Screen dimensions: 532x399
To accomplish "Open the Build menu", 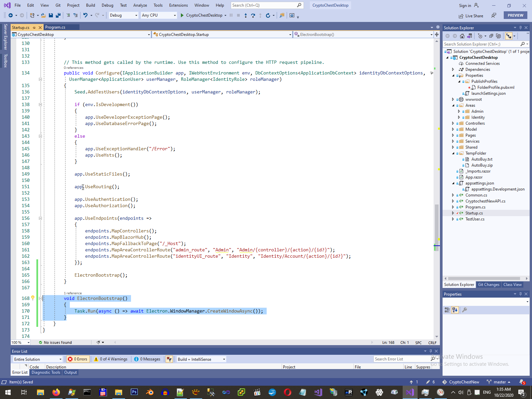I will coord(90,5).
